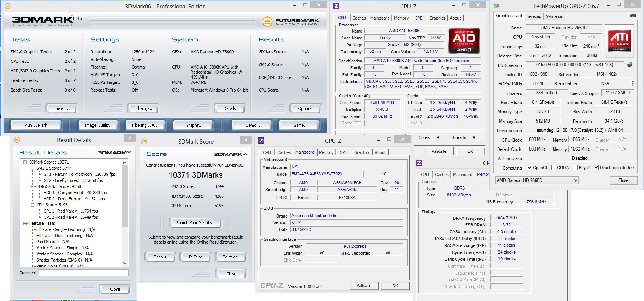The image size is (644, 301).
Task: Collapse the CPU Score: 5196 tree node
Action: 33,205
